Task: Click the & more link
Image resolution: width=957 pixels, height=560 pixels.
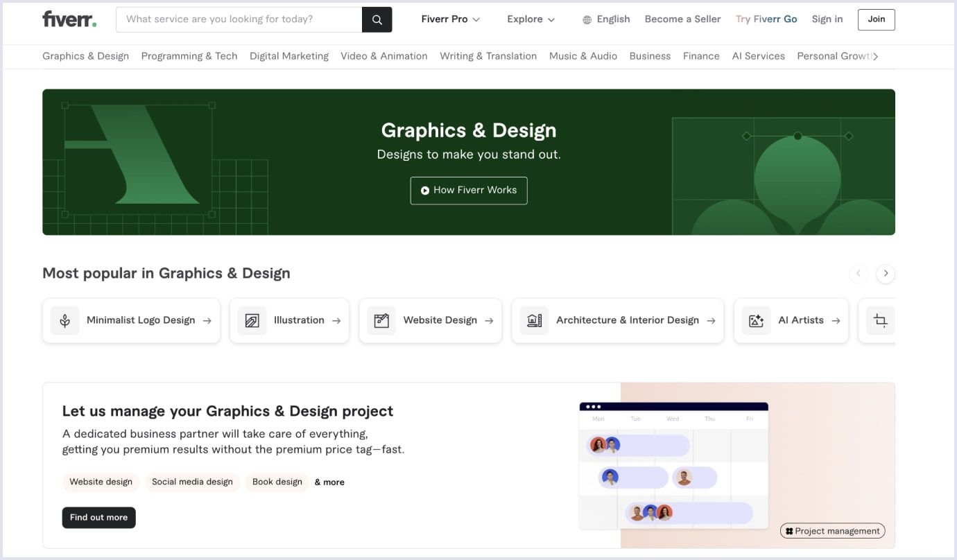Action: [329, 482]
